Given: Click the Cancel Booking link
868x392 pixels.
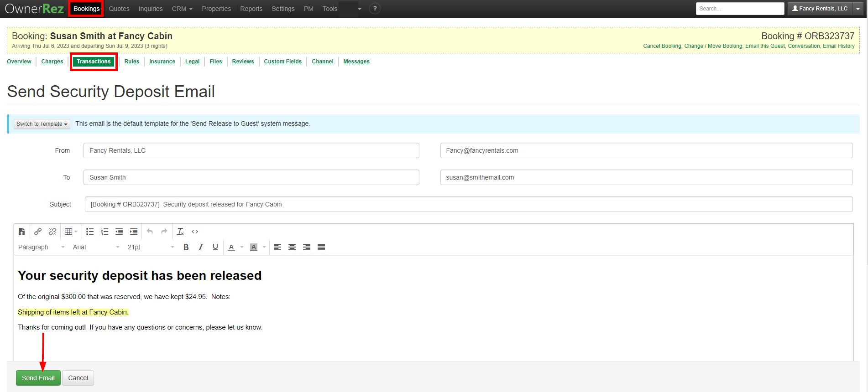Looking at the screenshot, I should coord(662,46).
